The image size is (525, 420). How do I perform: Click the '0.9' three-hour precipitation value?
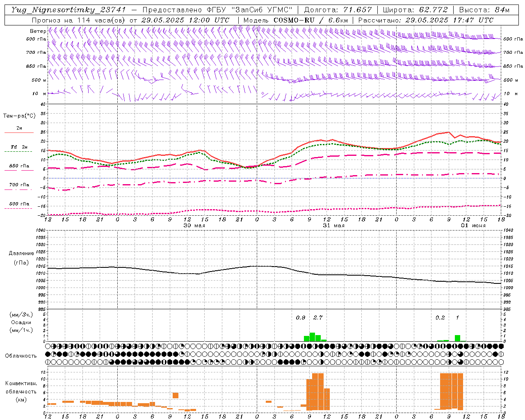(x=301, y=317)
